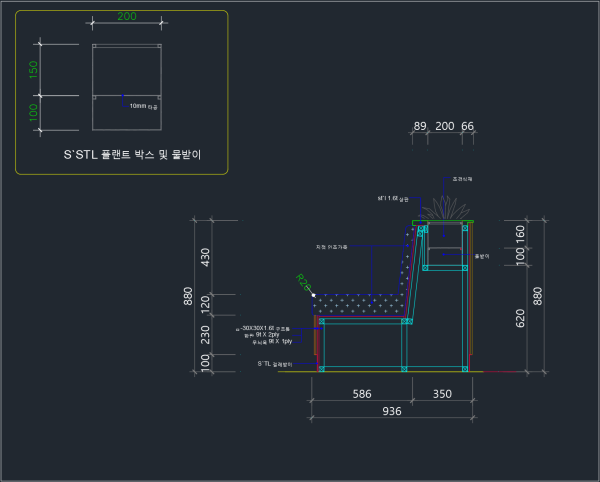
Task: Select the 620 vertical dimension on the right
Action: coord(519,318)
